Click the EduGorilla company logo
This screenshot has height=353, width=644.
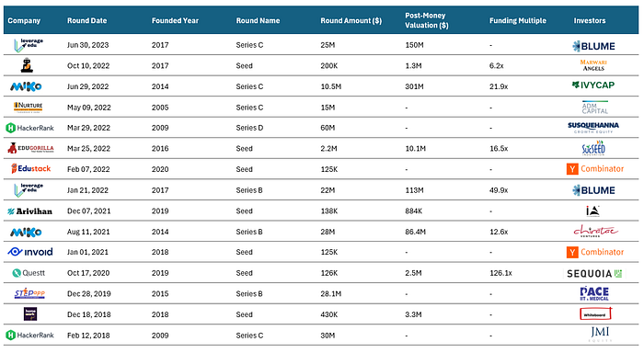30,148
